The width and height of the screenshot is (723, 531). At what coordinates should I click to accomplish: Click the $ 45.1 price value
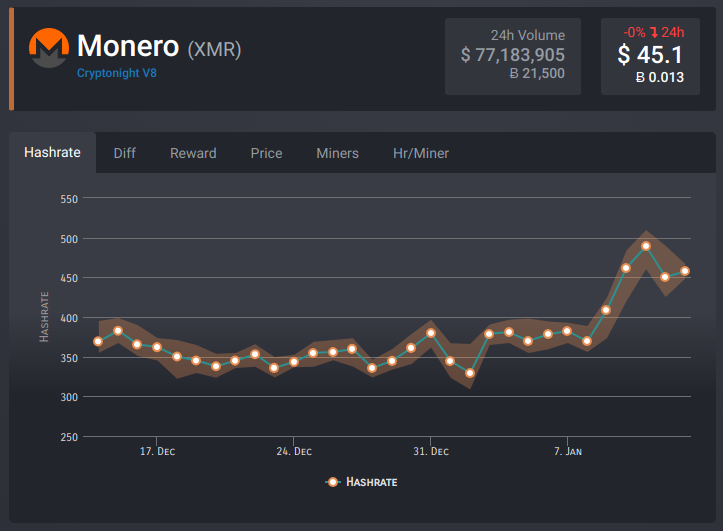(x=650, y=55)
